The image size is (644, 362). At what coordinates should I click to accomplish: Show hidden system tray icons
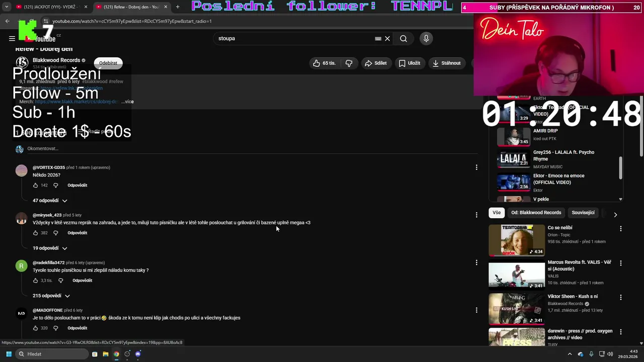(570, 354)
